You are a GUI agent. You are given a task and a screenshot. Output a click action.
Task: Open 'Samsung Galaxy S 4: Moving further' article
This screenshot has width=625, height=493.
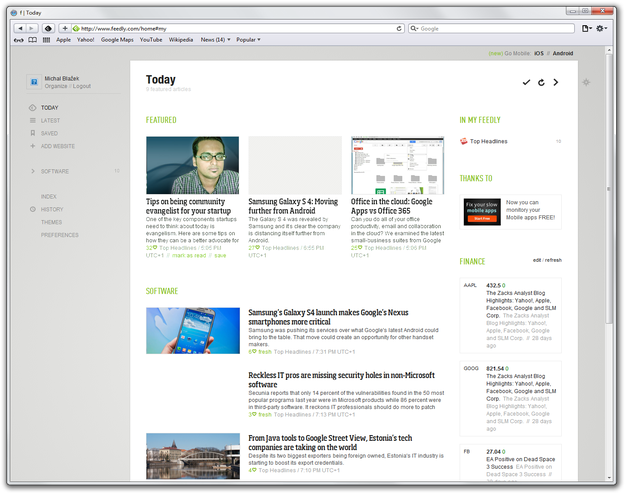(293, 206)
